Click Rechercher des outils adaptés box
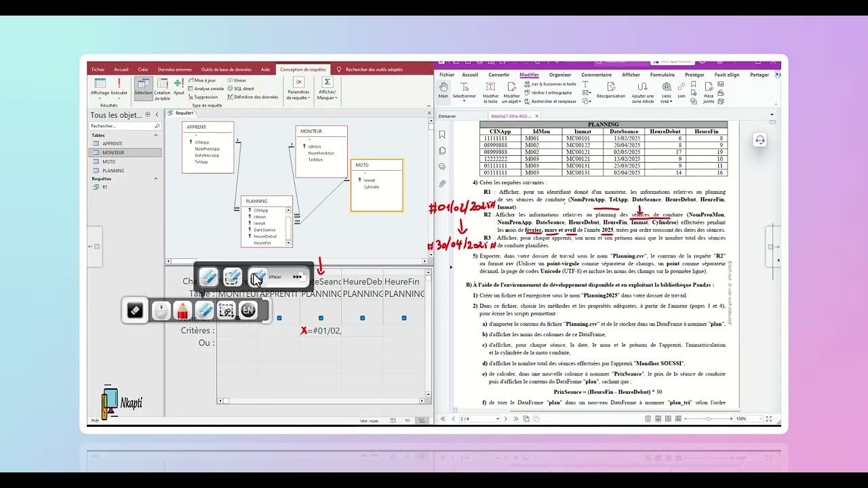Viewport: 868px width, 488px height. tap(374, 69)
